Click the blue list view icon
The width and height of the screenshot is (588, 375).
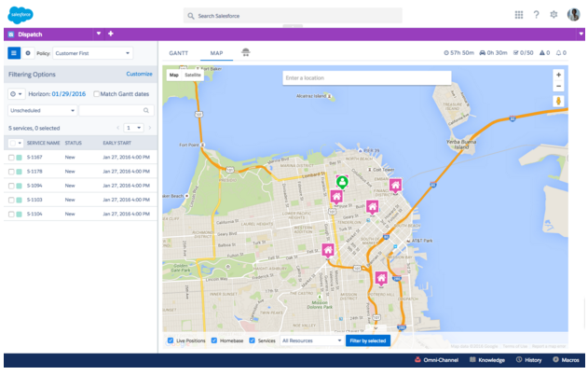(14, 53)
